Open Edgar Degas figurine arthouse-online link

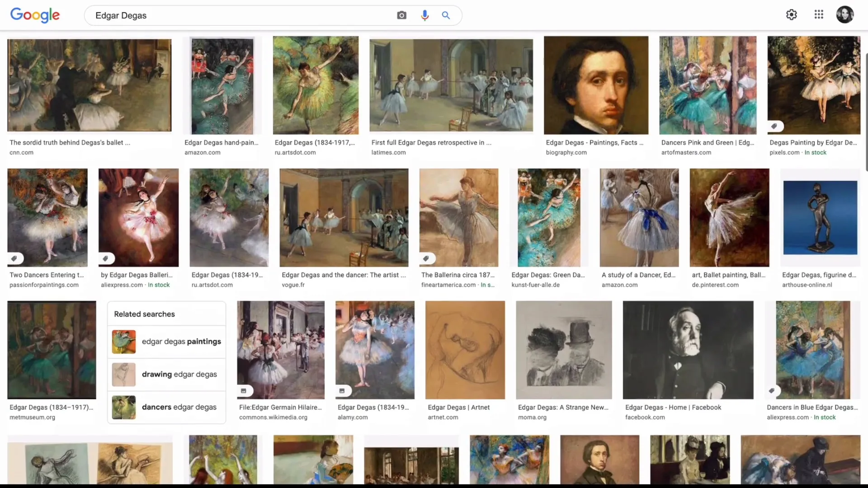coord(819,275)
